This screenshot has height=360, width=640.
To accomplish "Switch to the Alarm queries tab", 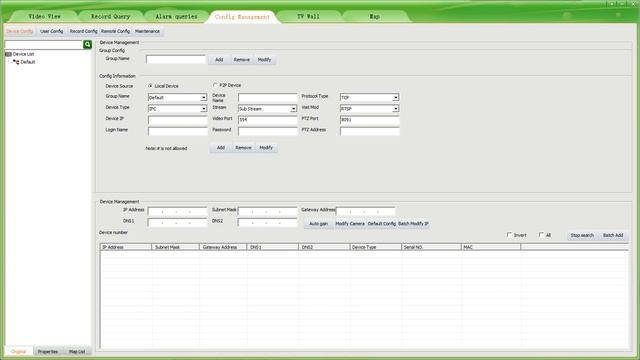I will 176,16.
